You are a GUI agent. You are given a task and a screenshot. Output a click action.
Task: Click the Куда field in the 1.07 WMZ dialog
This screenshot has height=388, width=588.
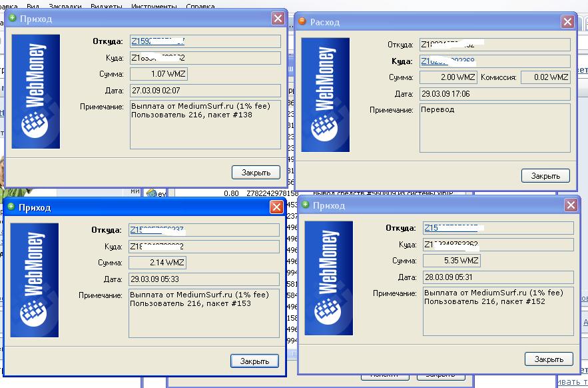coord(206,58)
